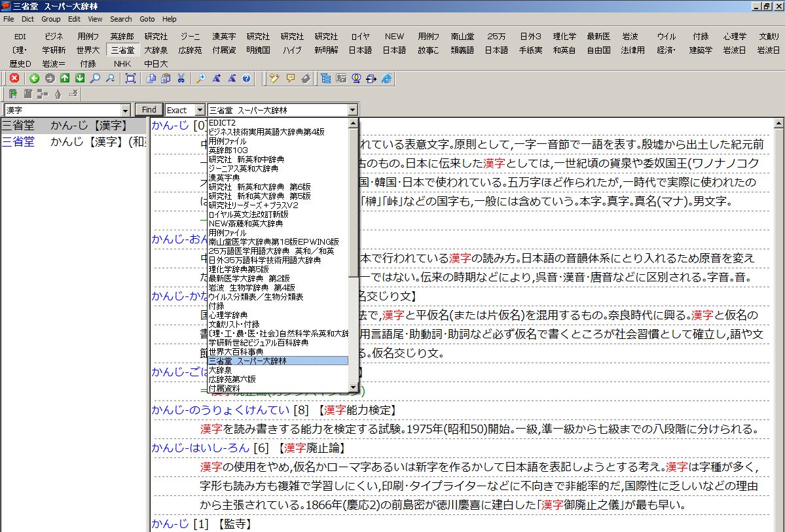
Task: Click the かんじ-のうりょくけんてい entry heading
Action: (x=220, y=410)
